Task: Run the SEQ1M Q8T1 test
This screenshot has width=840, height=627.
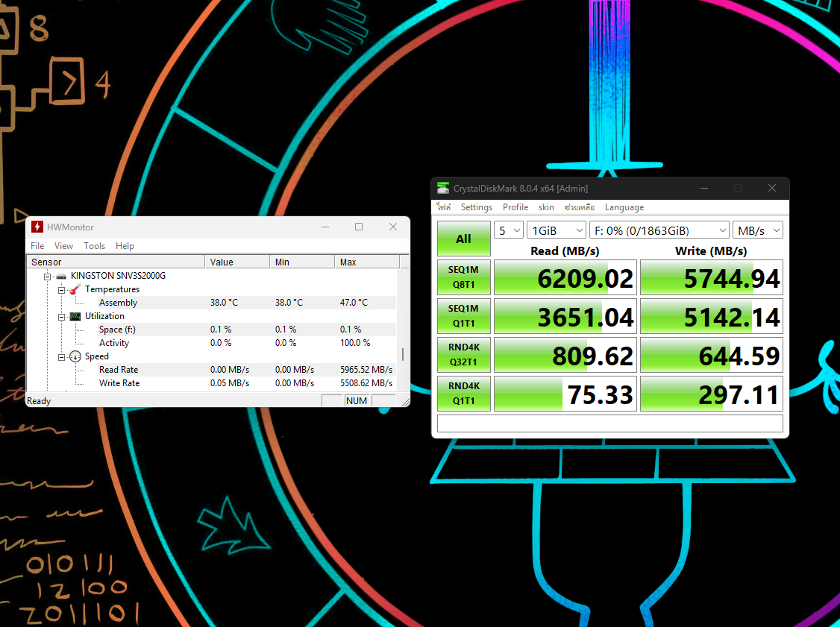Action: click(463, 277)
